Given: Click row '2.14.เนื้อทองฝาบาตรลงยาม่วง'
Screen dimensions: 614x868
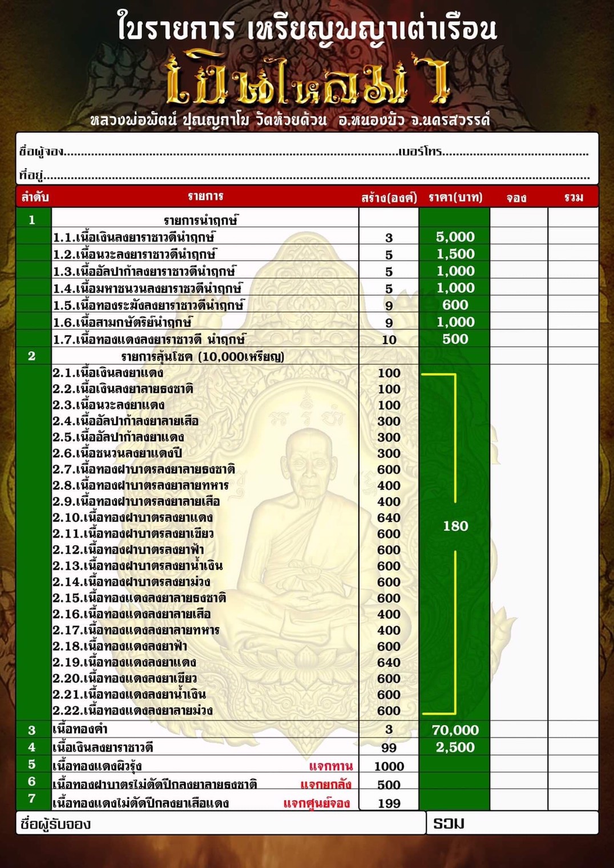Looking at the screenshot, I should (131, 582).
